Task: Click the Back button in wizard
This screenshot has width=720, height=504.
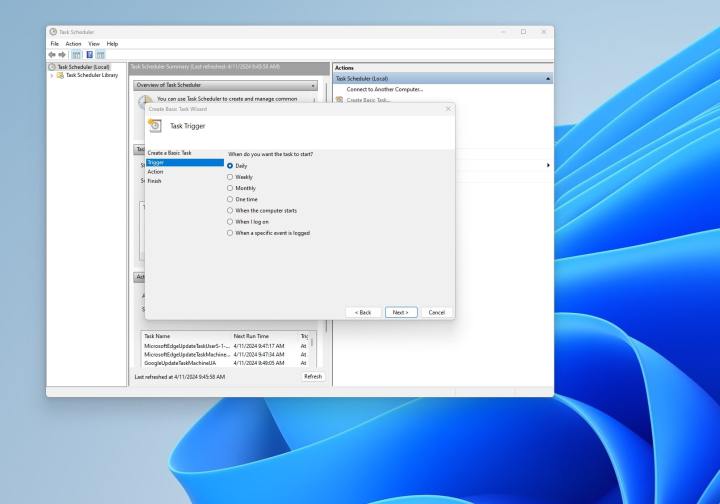Action: [363, 312]
